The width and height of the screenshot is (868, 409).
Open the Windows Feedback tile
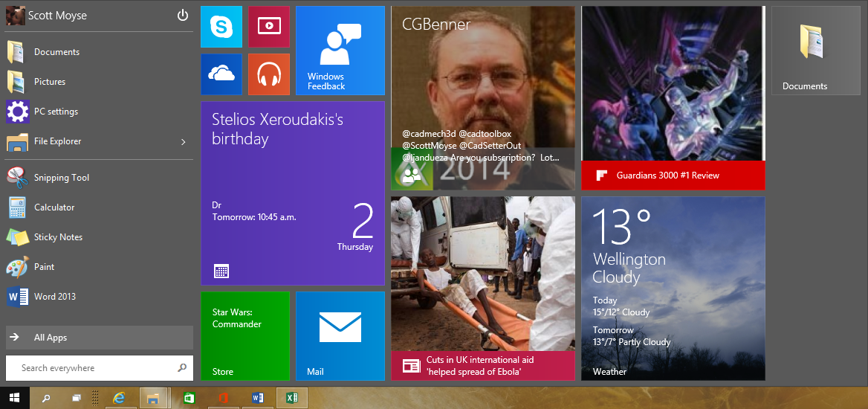point(340,51)
